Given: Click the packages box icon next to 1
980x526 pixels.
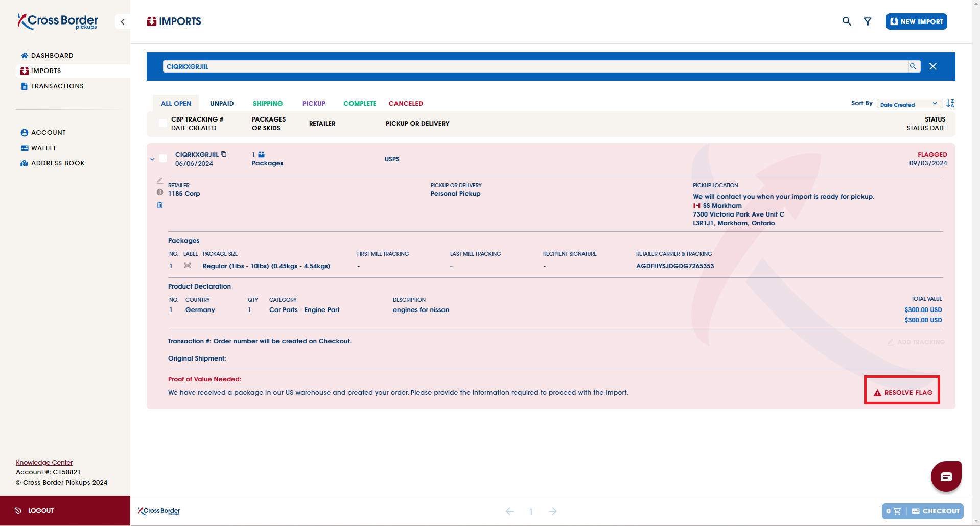Looking at the screenshot, I should (262, 154).
